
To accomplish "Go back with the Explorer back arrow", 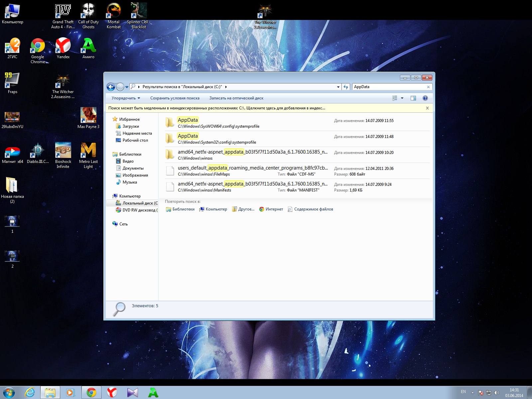I will point(111,87).
